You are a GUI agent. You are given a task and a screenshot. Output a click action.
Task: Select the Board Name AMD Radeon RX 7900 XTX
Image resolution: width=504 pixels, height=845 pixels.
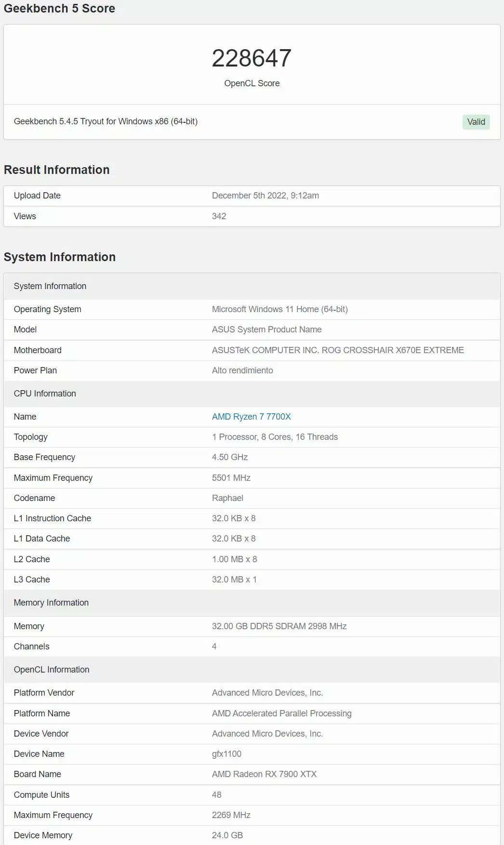(264, 774)
